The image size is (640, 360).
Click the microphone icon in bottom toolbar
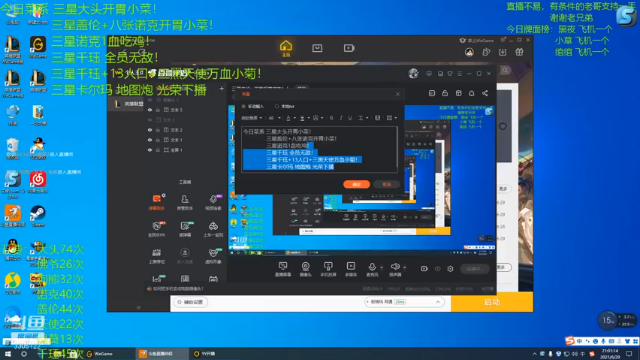tap(372, 267)
